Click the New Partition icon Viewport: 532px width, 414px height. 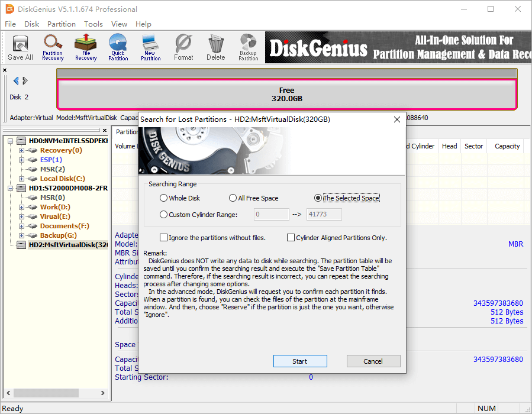pyautogui.click(x=150, y=47)
